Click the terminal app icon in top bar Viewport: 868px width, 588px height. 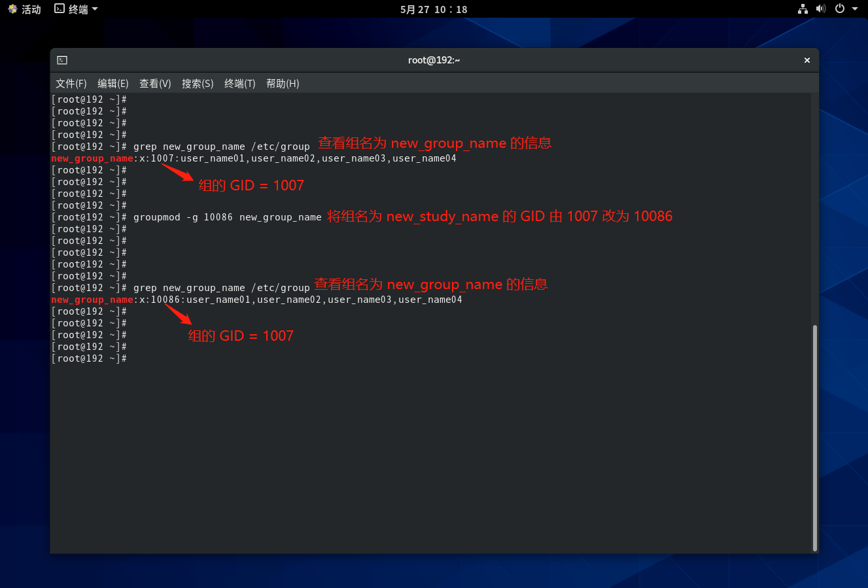point(60,9)
